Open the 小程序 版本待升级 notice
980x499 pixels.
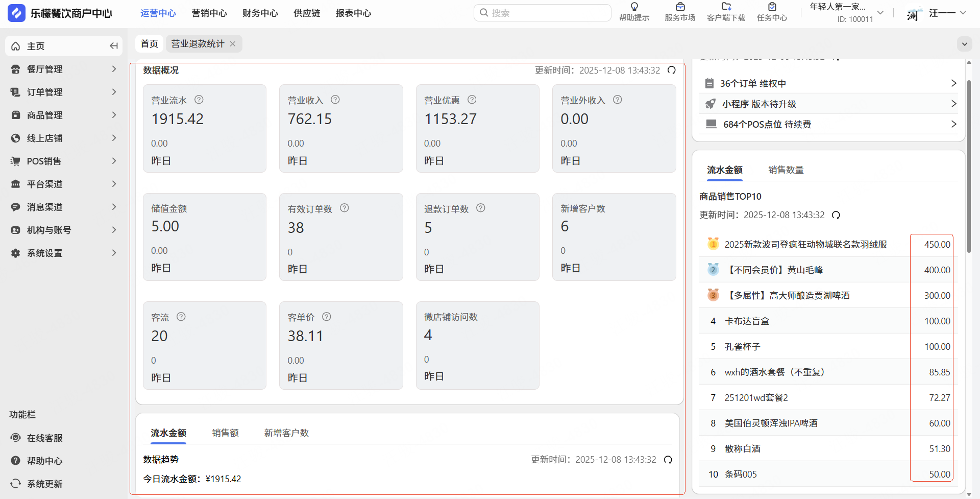828,104
